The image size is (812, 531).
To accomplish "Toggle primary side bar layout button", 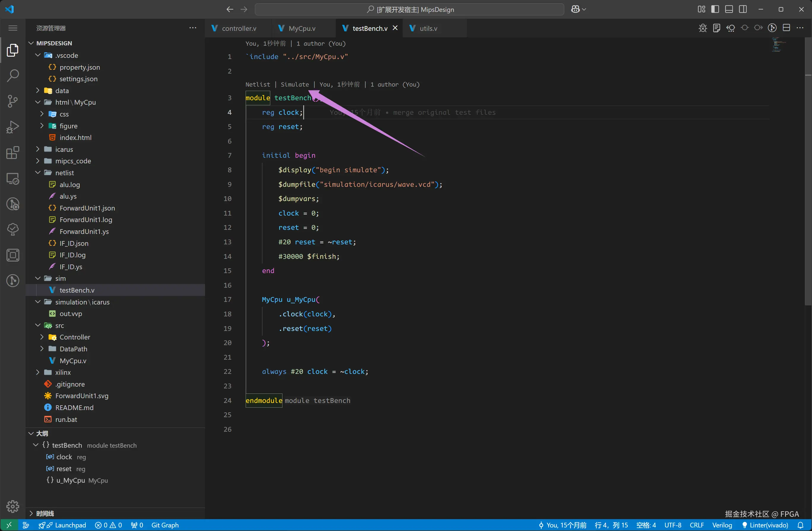I will tap(715, 9).
